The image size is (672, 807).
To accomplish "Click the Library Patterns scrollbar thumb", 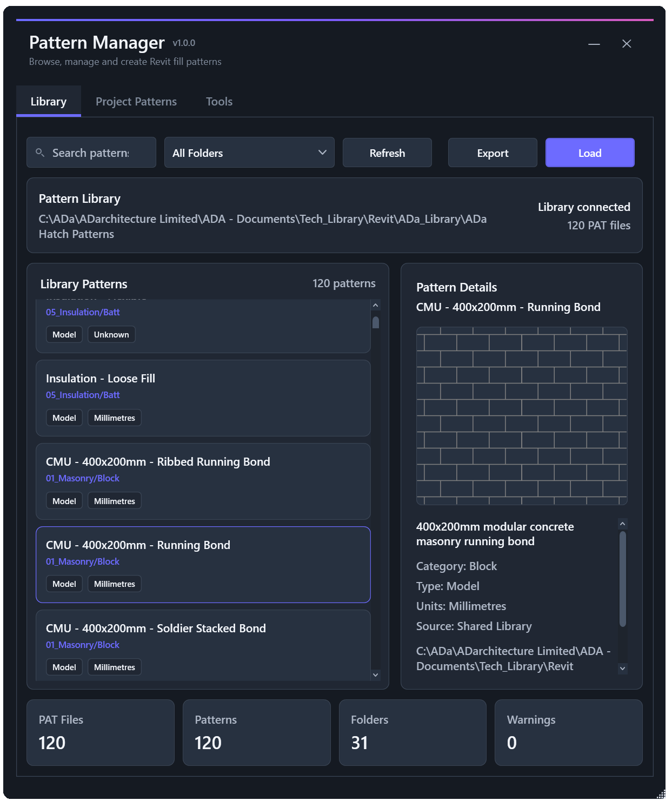I will tap(376, 322).
